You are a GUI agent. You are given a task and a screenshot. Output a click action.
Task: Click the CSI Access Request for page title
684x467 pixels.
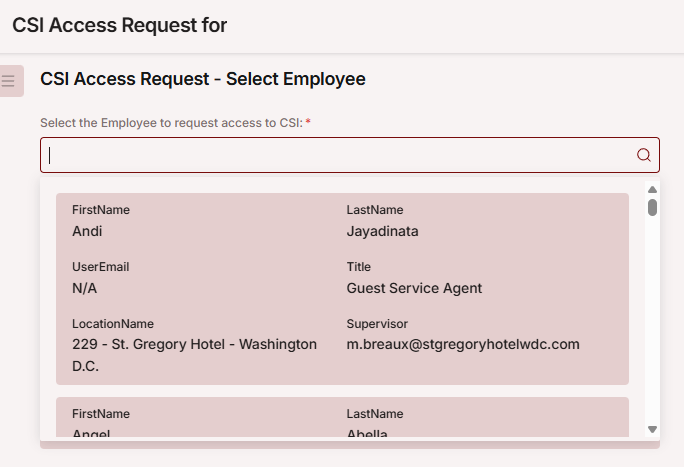pyautogui.click(x=120, y=25)
